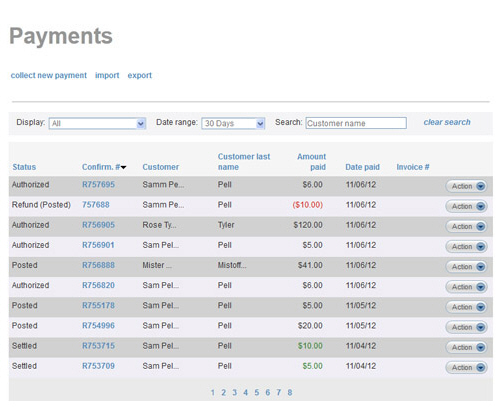Open confirmation R754996
This screenshot has width=501, height=407.
tap(98, 326)
